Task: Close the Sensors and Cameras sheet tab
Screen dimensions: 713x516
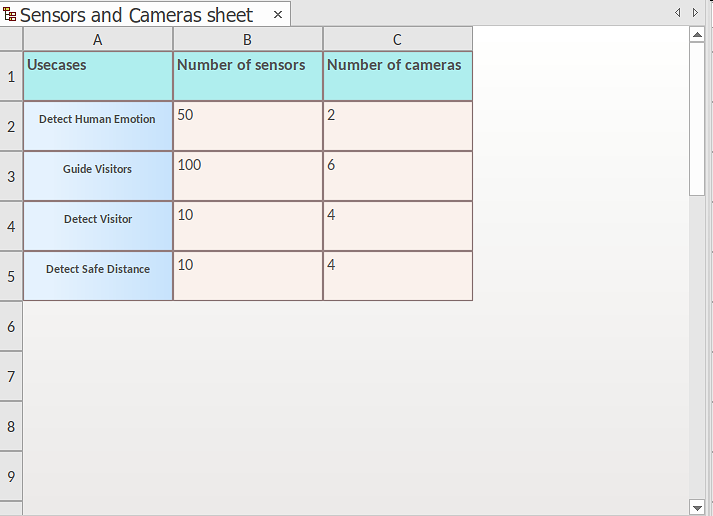Action: tap(278, 15)
